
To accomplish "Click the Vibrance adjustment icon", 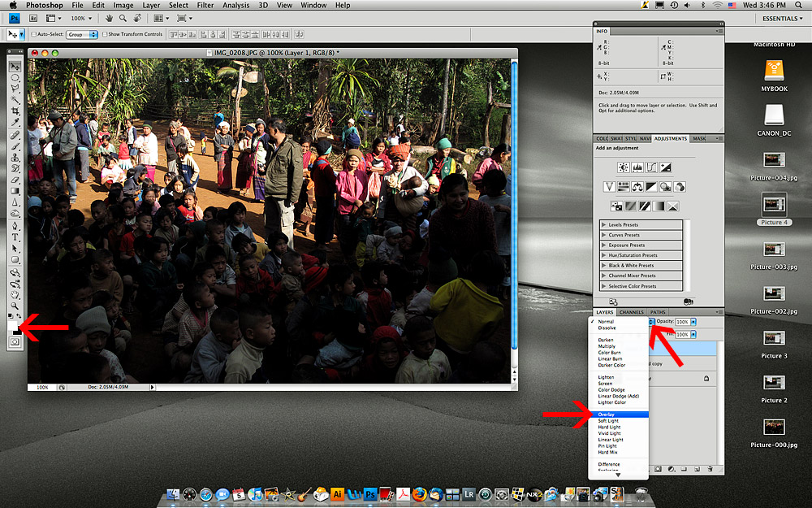I will 610,186.
